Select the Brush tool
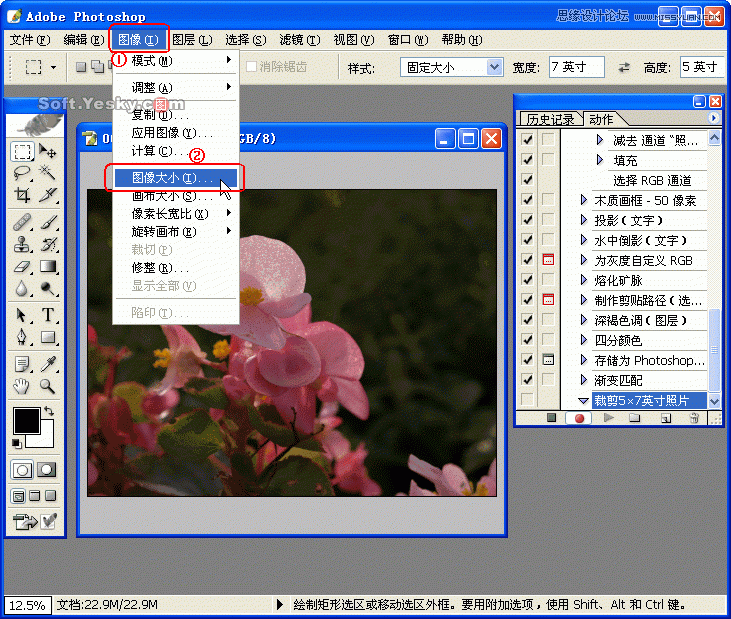 (48, 222)
